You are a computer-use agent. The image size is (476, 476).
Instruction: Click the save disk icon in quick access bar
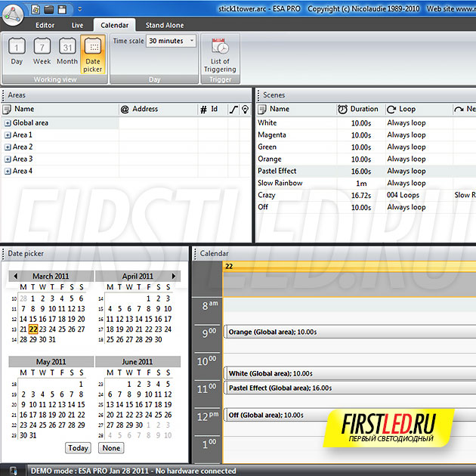point(63,10)
